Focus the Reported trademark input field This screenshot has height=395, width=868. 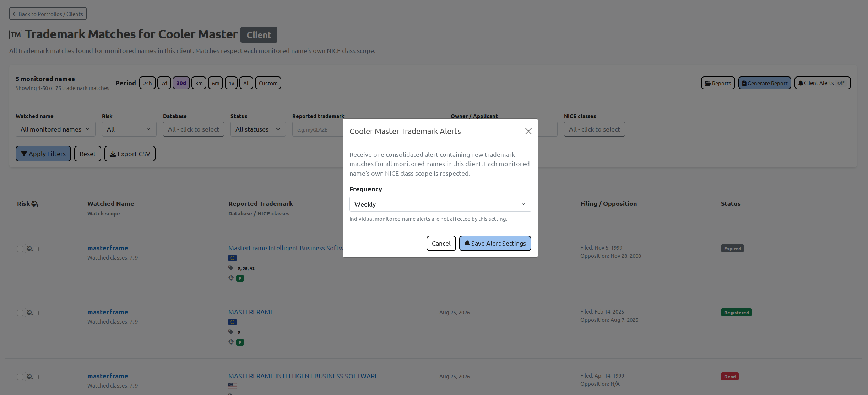pos(318,129)
